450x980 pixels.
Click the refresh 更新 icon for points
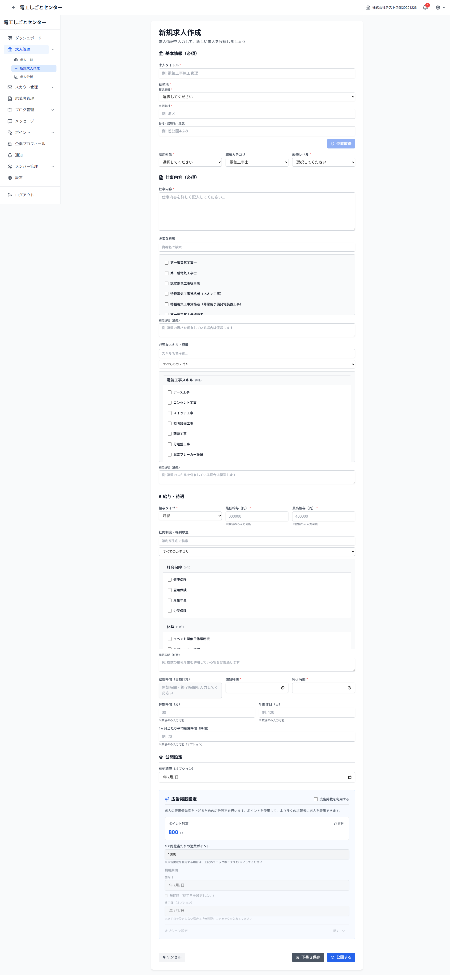pos(335,824)
